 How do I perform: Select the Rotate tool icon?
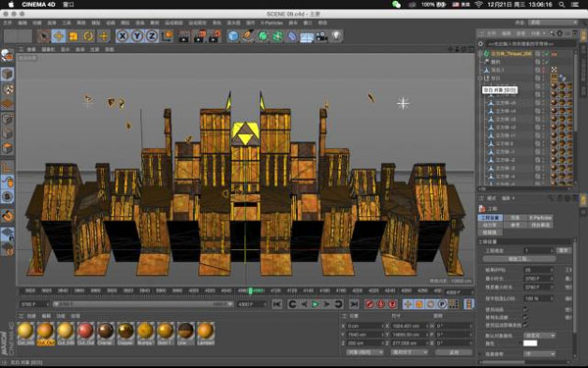point(88,36)
